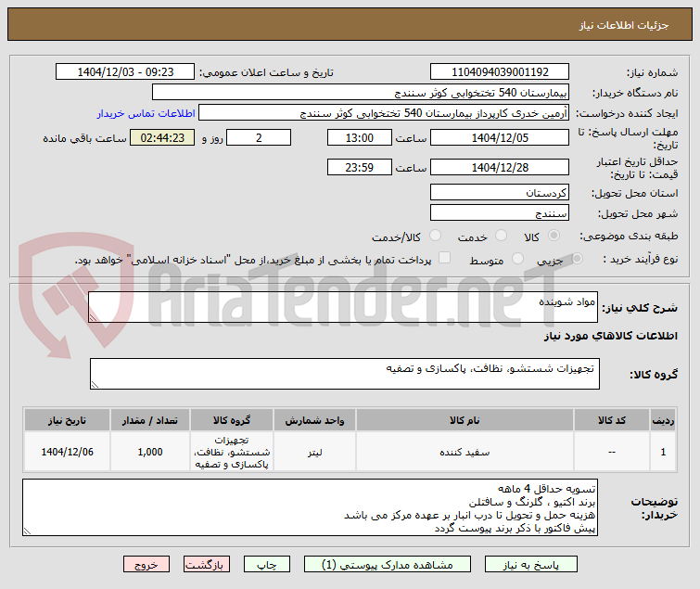Screen dimensions: 700x589
Task: Click the need date cell 1404/12/06
Action: (67, 452)
